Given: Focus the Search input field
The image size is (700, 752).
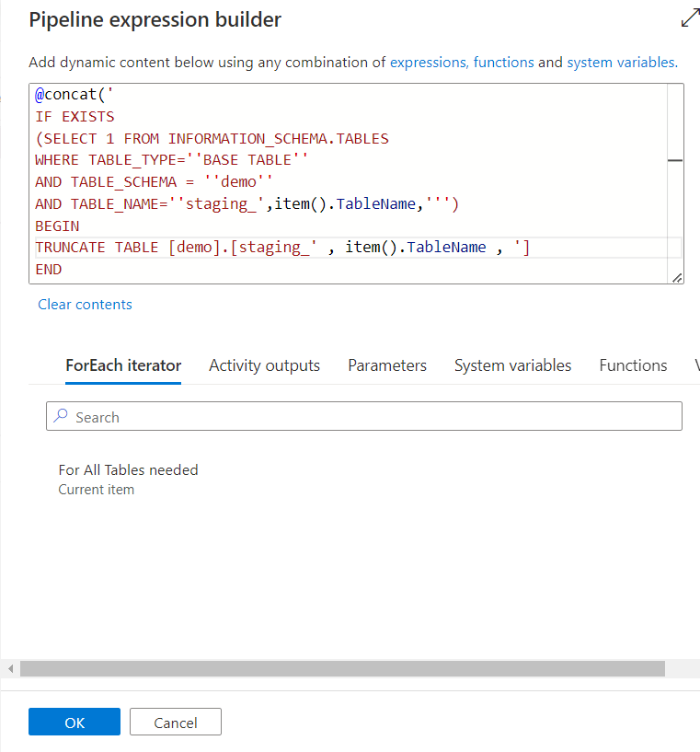Looking at the screenshot, I should [x=368, y=417].
